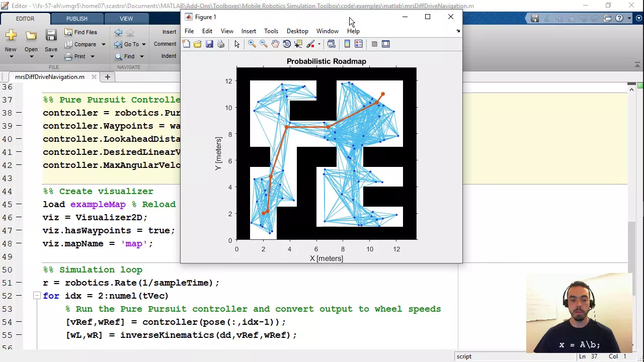Click 'Ln 37' status bar indicator

point(589,356)
